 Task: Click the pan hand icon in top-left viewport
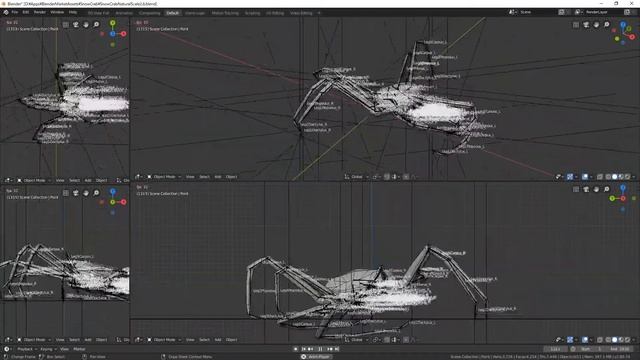(86, 25)
